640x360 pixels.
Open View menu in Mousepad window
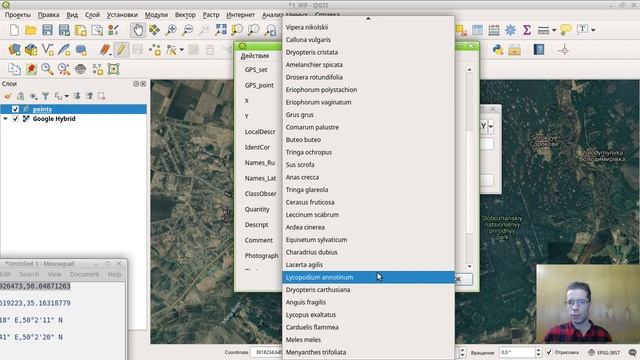pyautogui.click(x=54, y=274)
